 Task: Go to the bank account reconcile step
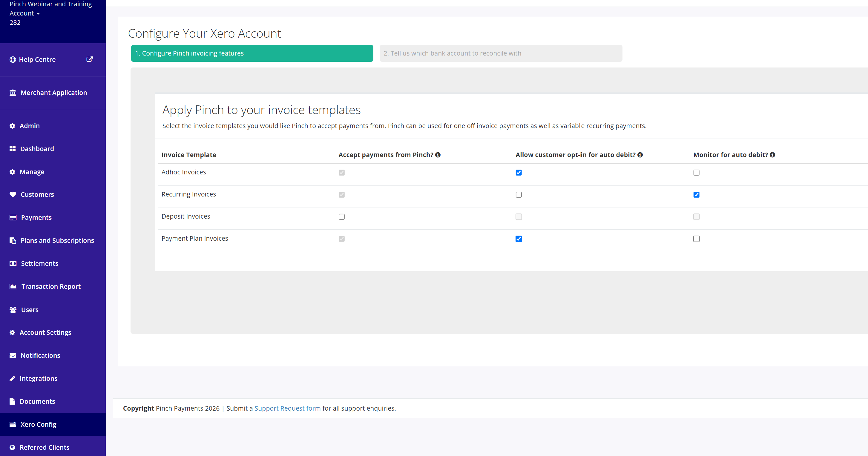click(x=501, y=53)
